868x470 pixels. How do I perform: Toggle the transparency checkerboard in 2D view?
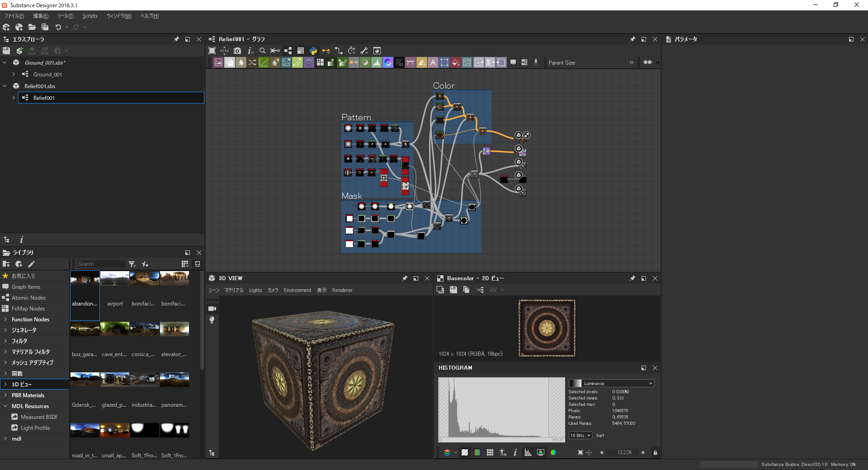465,452
